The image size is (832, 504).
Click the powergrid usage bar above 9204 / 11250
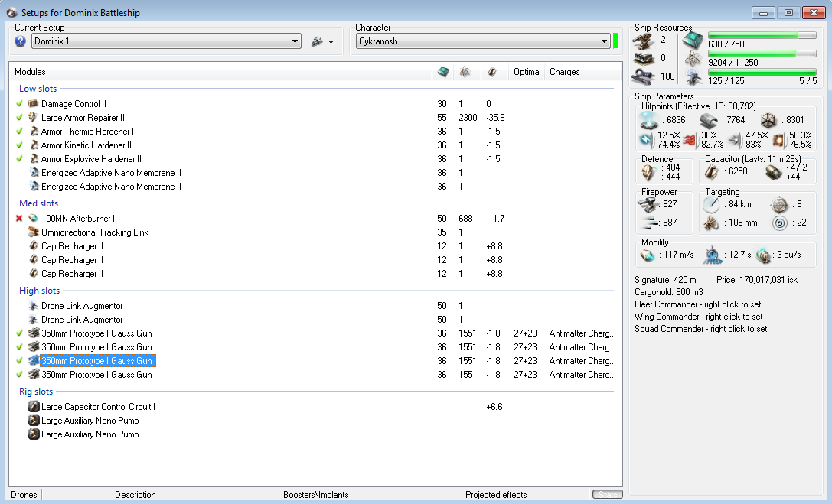pos(762,54)
